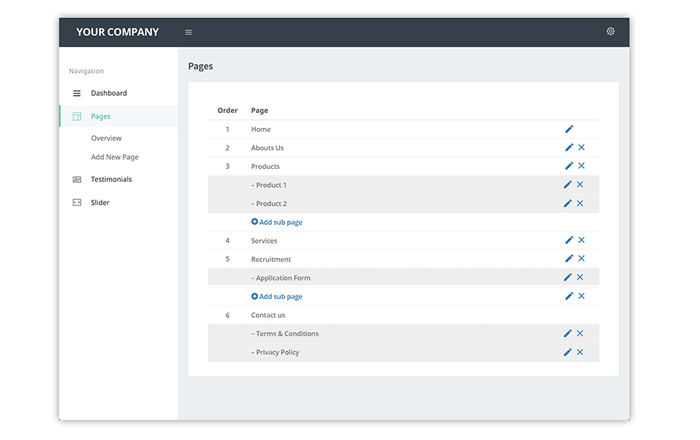This screenshot has height=440, width=700.
Task: Edit the Recruitment page
Action: 569,258
